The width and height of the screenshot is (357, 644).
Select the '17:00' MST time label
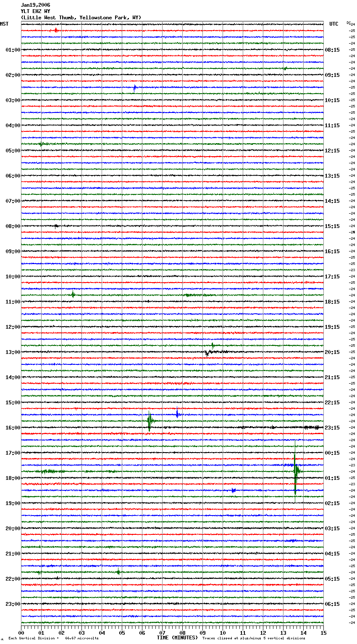13,453
